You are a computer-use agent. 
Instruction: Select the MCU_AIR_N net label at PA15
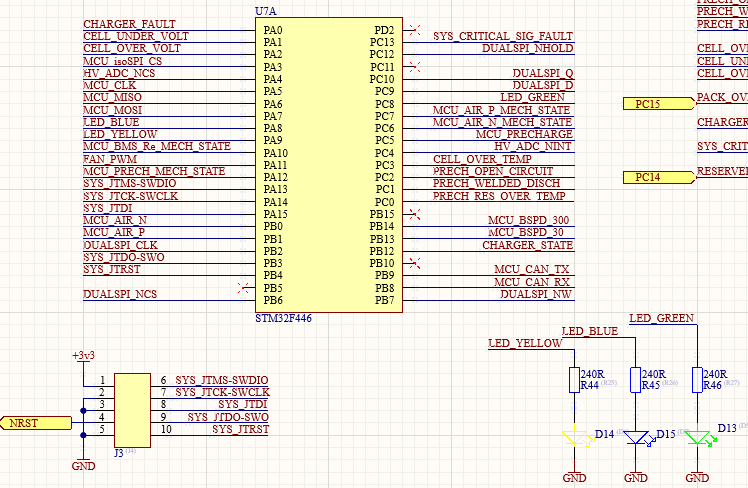115,220
